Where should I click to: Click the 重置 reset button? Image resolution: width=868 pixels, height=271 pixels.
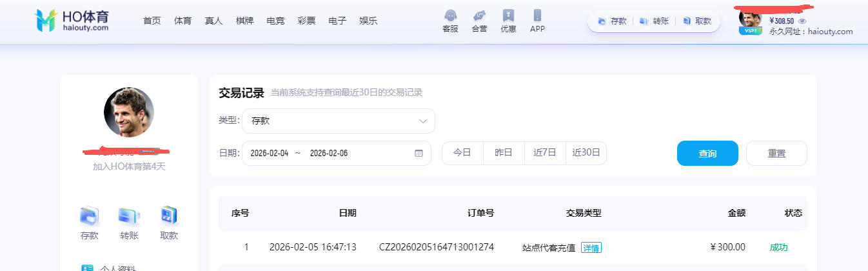point(776,154)
